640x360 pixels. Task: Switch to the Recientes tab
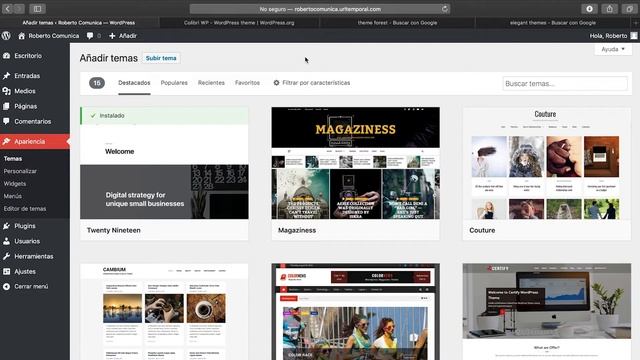pyautogui.click(x=211, y=83)
